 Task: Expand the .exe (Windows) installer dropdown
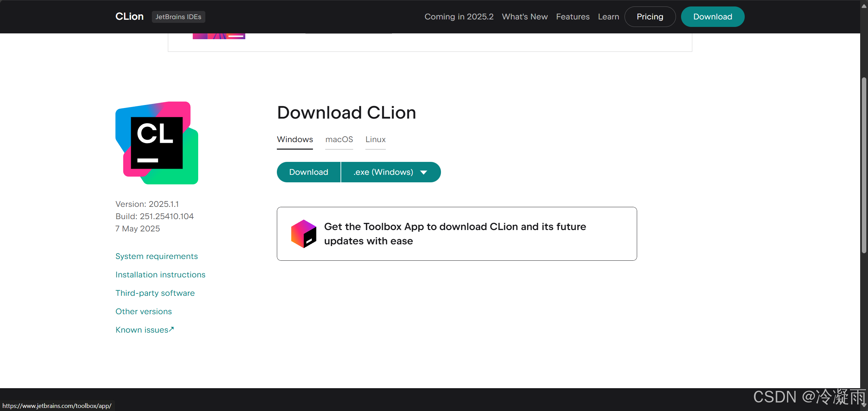[x=391, y=172]
